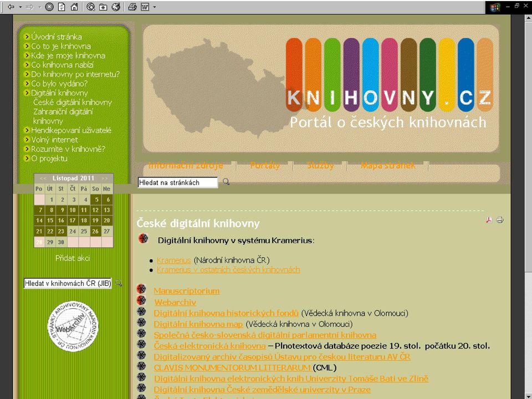The height and width of the screenshot is (399, 532).
Task: Go back using the Back arrow button
Action: tap(11, 7)
